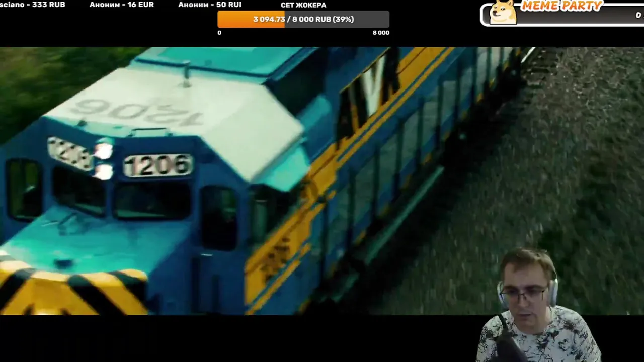Click the donation 'Аноним - 50 RUB'
Image resolution: width=644 pixels, height=362 pixels.
click(x=210, y=5)
